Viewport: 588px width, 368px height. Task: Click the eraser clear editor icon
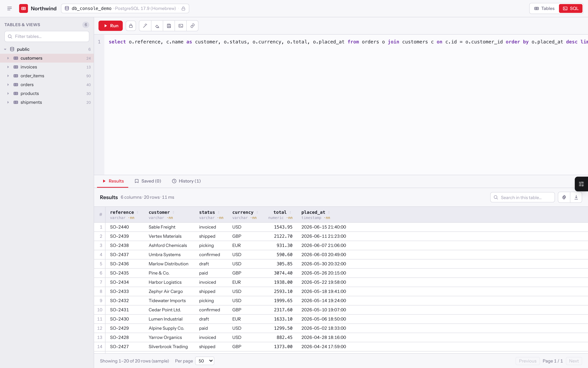click(x=157, y=26)
